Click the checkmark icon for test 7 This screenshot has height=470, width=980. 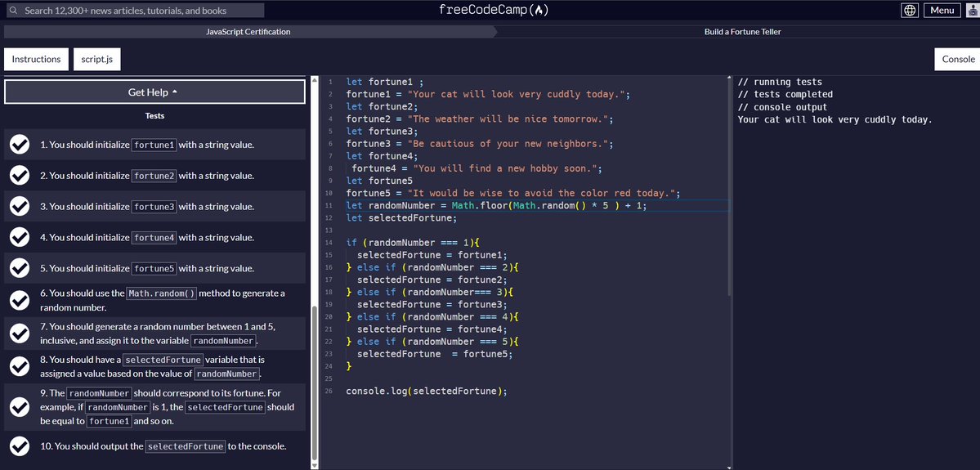(20, 333)
